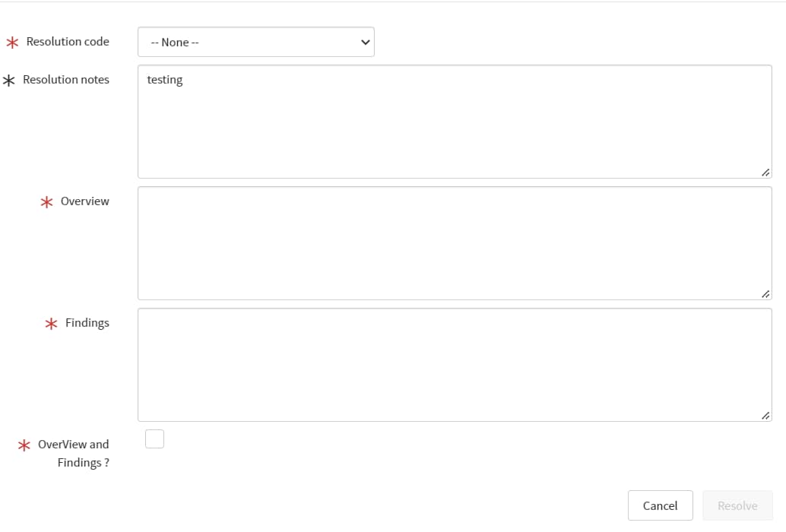Click the word testing in Resolution notes
This screenshot has width=786, height=532.
click(x=164, y=80)
